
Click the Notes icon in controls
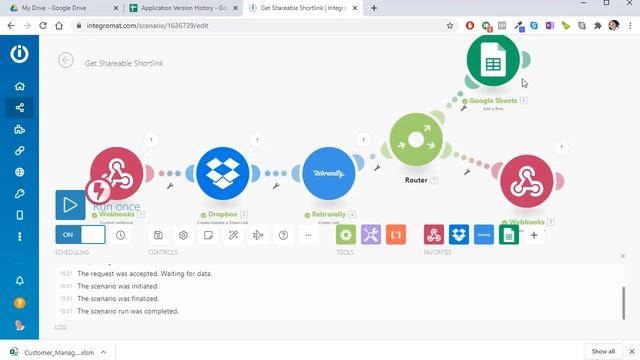(208, 235)
